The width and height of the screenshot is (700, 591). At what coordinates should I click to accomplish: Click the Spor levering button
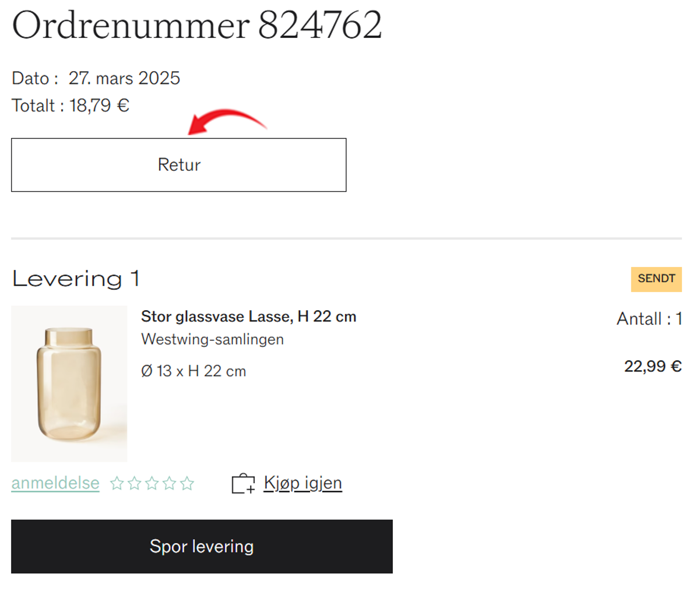pos(202,547)
